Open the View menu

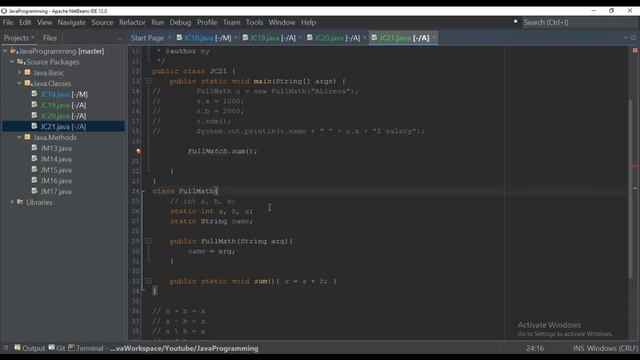(x=44, y=22)
